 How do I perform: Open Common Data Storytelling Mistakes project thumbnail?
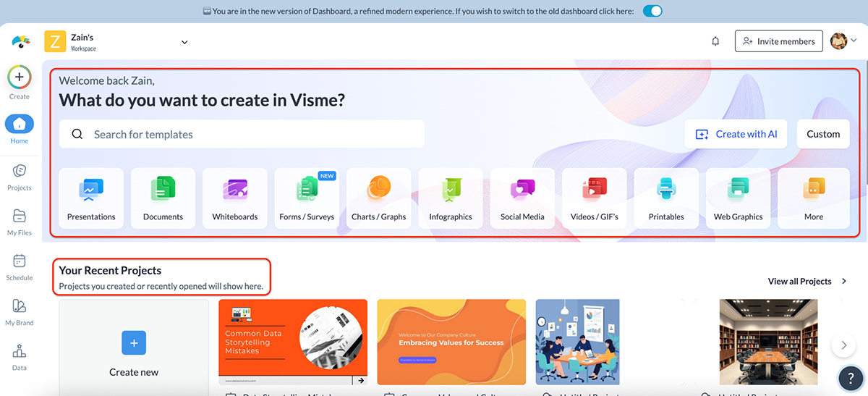(293, 342)
